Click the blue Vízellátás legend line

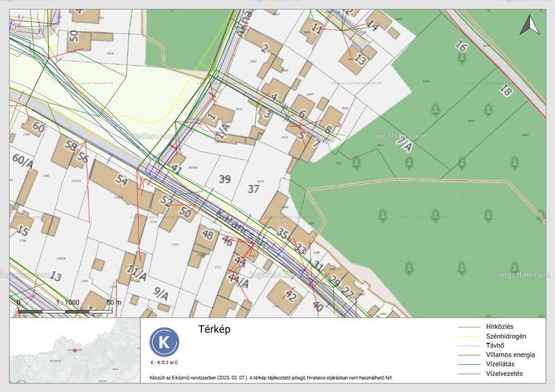pos(469,364)
